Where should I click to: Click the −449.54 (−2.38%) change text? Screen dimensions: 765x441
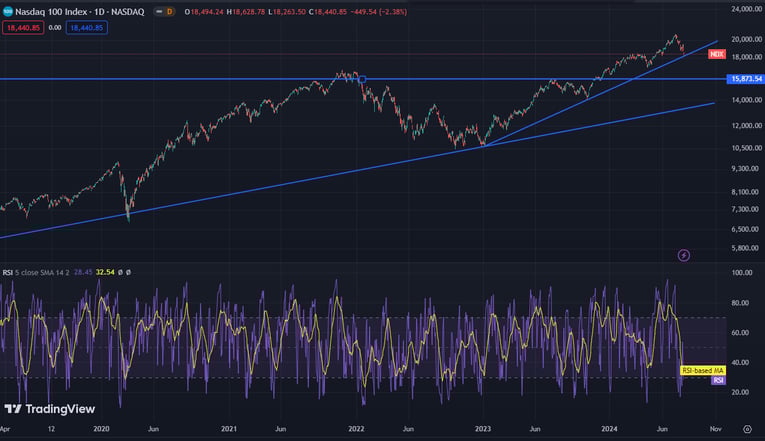pyautogui.click(x=379, y=12)
